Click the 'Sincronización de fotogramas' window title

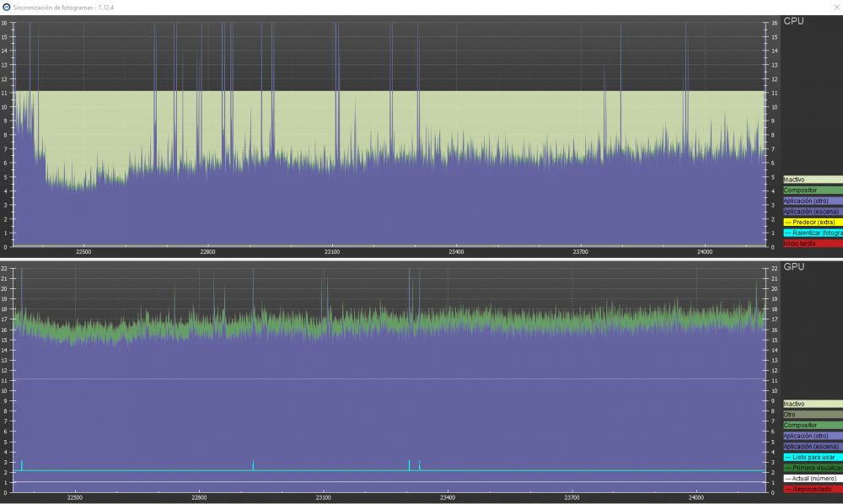[x=58, y=6]
